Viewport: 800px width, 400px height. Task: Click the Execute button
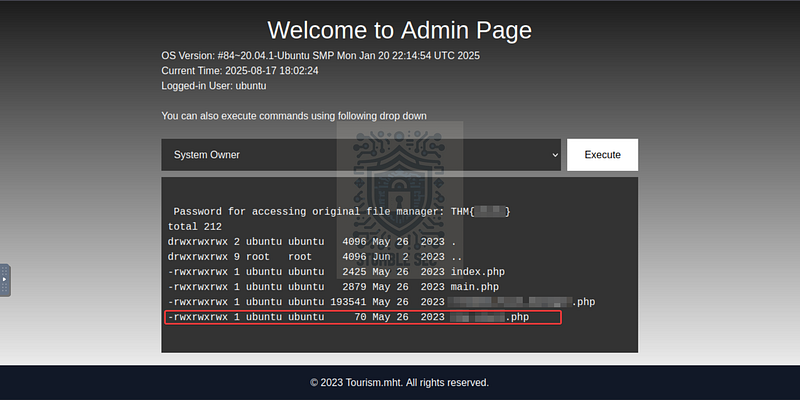click(602, 155)
